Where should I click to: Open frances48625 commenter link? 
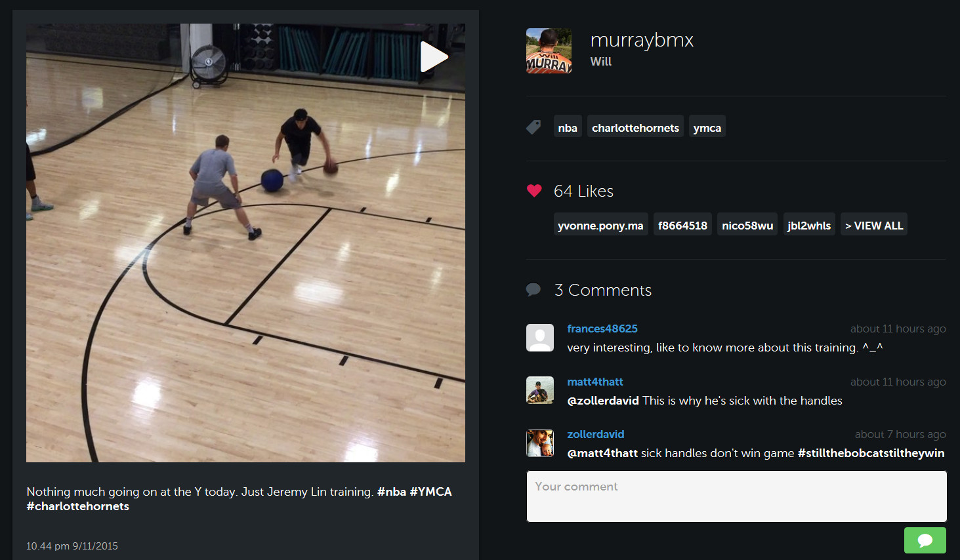[602, 329]
